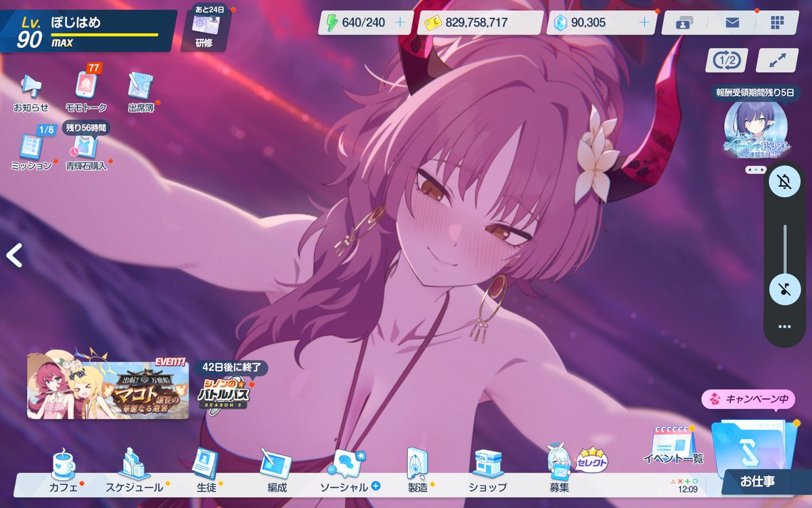Expand lobby view with diagonal arrows button
Viewport: 812px width, 508px height.
[x=777, y=60]
